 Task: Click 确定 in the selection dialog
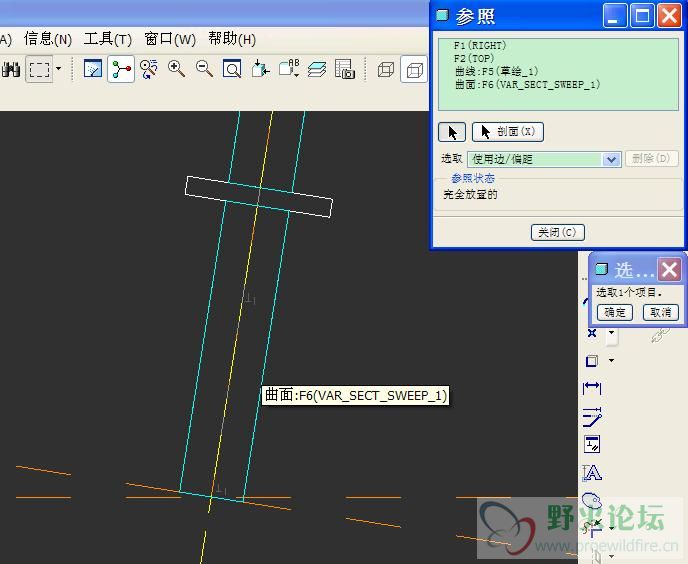614,312
